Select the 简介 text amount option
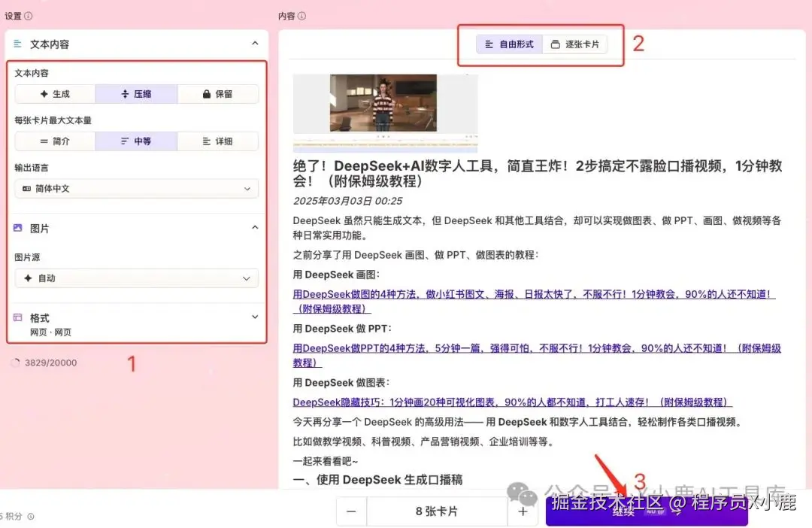 pos(53,141)
